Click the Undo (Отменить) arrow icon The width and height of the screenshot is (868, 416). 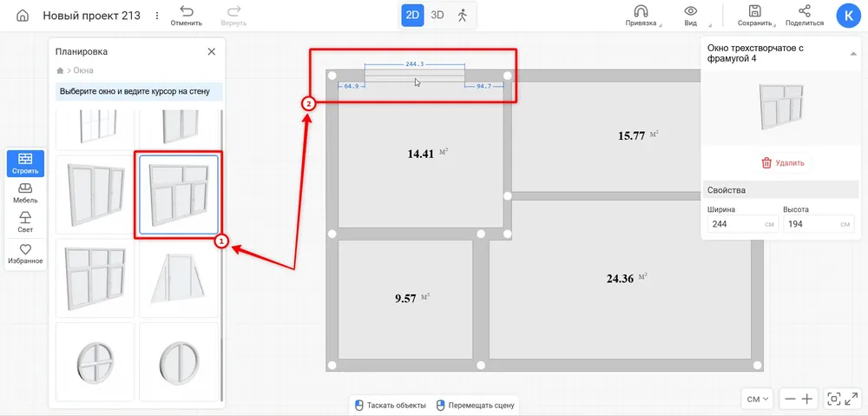pyautogui.click(x=187, y=11)
